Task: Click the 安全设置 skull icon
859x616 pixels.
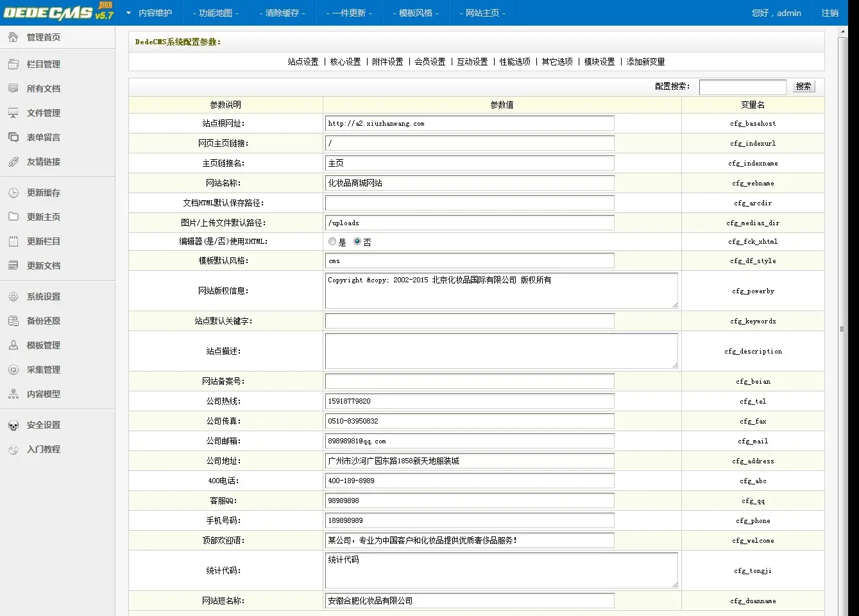Action: click(x=13, y=425)
